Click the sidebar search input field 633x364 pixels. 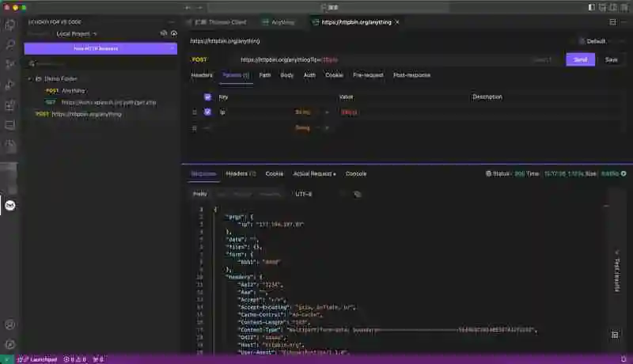click(x=101, y=64)
